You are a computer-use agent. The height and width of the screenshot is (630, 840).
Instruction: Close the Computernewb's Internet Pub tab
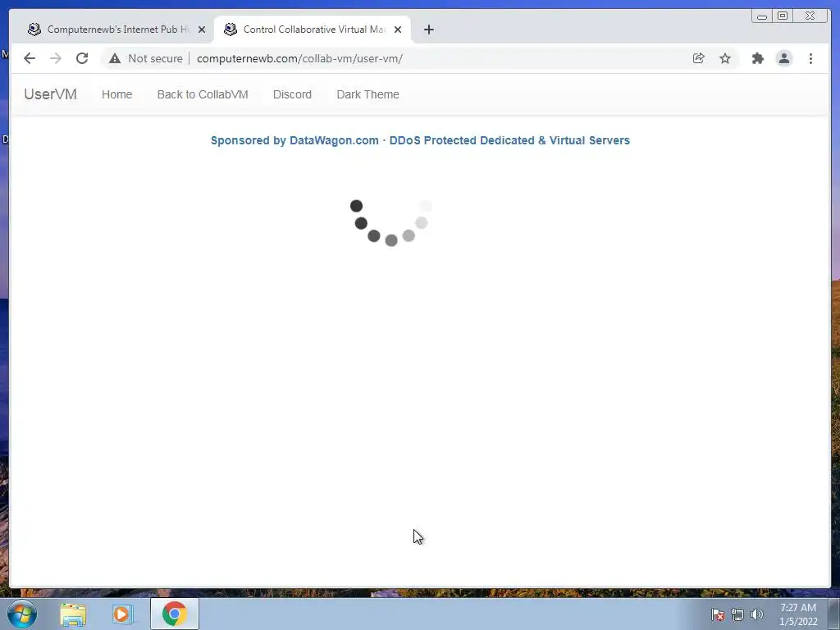(x=202, y=30)
